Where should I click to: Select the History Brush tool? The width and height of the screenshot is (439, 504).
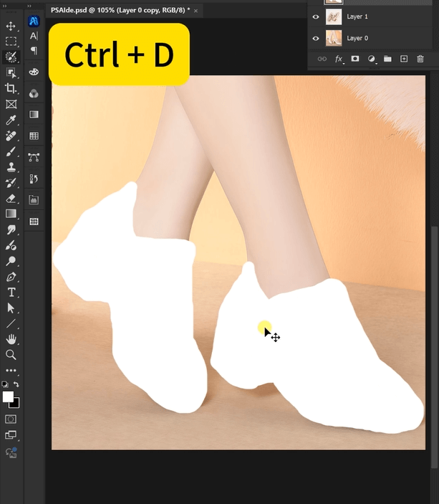click(x=11, y=183)
